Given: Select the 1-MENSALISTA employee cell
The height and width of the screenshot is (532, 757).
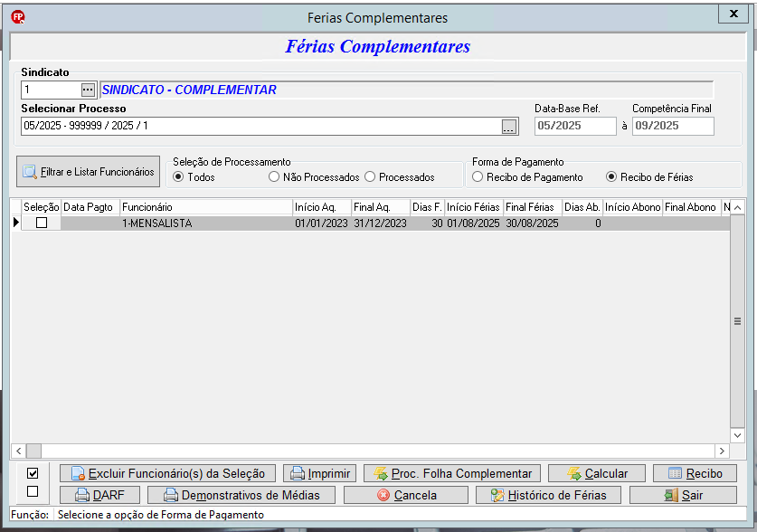Looking at the screenshot, I should click(x=206, y=223).
